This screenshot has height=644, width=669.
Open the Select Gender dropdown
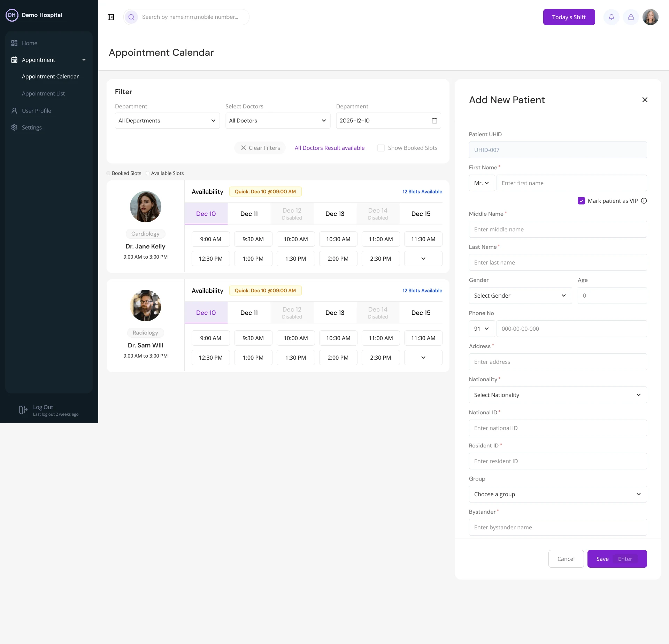click(520, 296)
